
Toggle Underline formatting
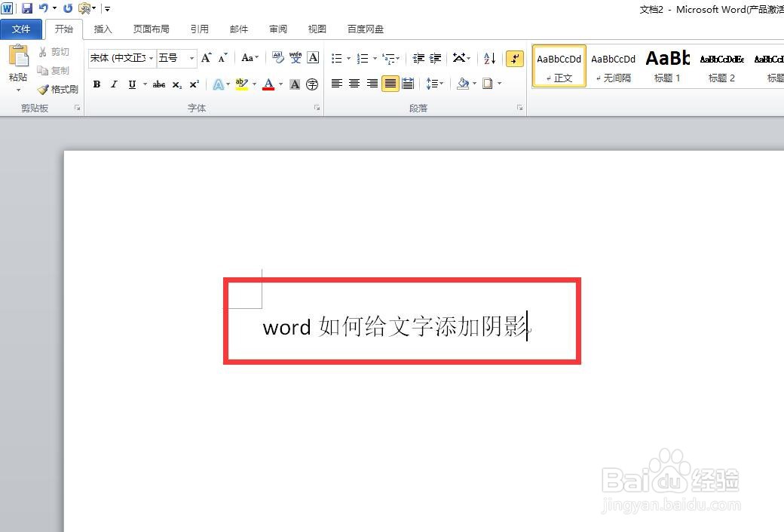point(132,84)
